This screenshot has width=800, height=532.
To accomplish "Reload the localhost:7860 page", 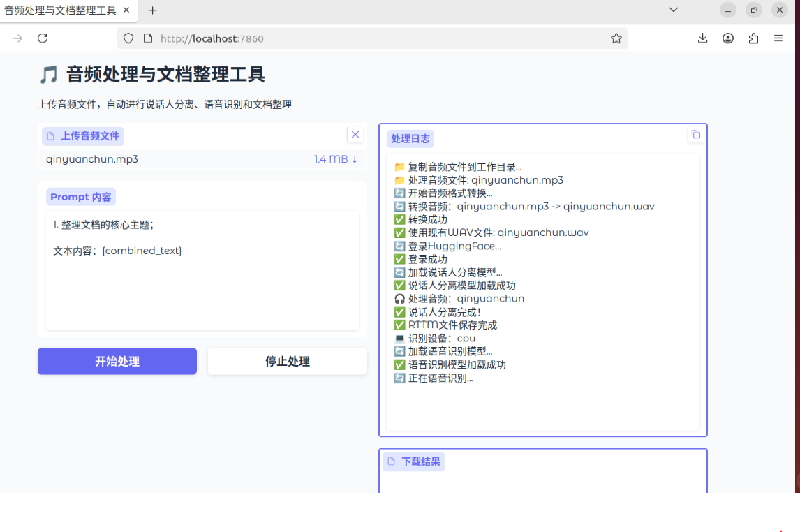I will (x=43, y=38).
